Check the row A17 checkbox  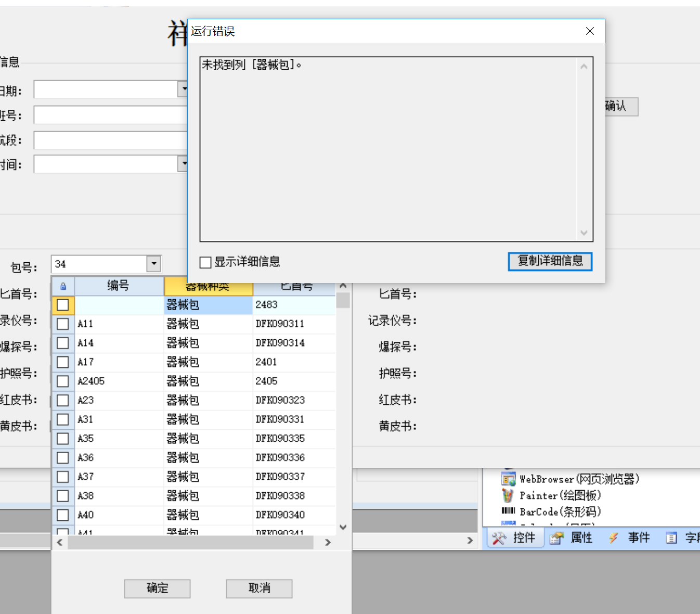click(63, 362)
